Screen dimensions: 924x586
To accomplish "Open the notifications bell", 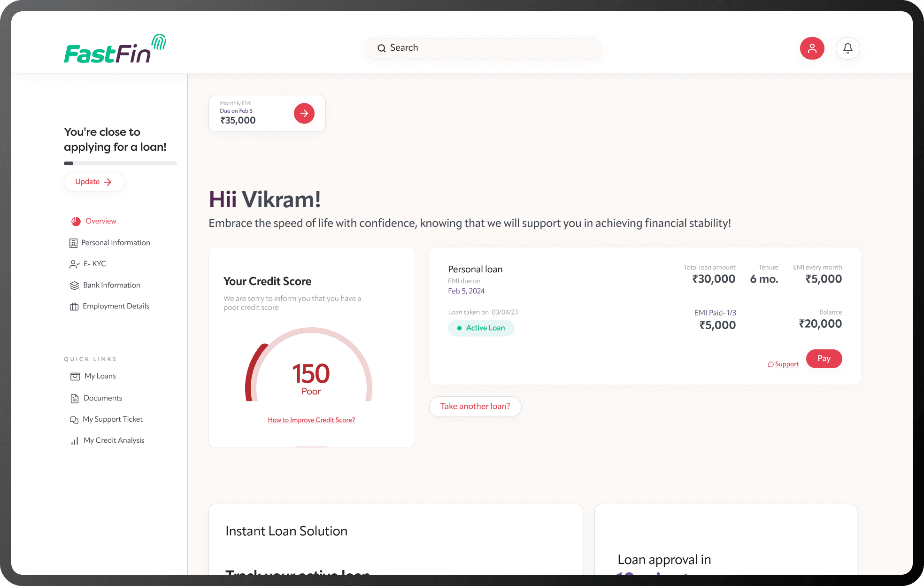I will (x=847, y=48).
